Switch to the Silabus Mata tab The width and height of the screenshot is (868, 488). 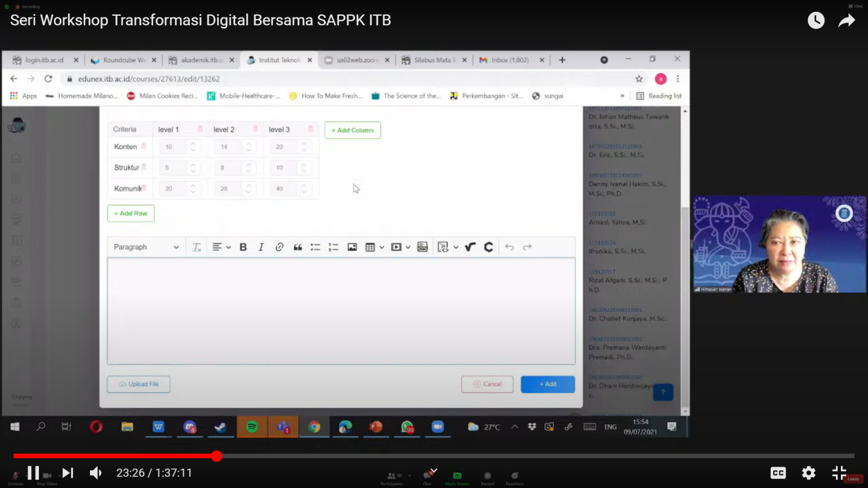click(434, 60)
